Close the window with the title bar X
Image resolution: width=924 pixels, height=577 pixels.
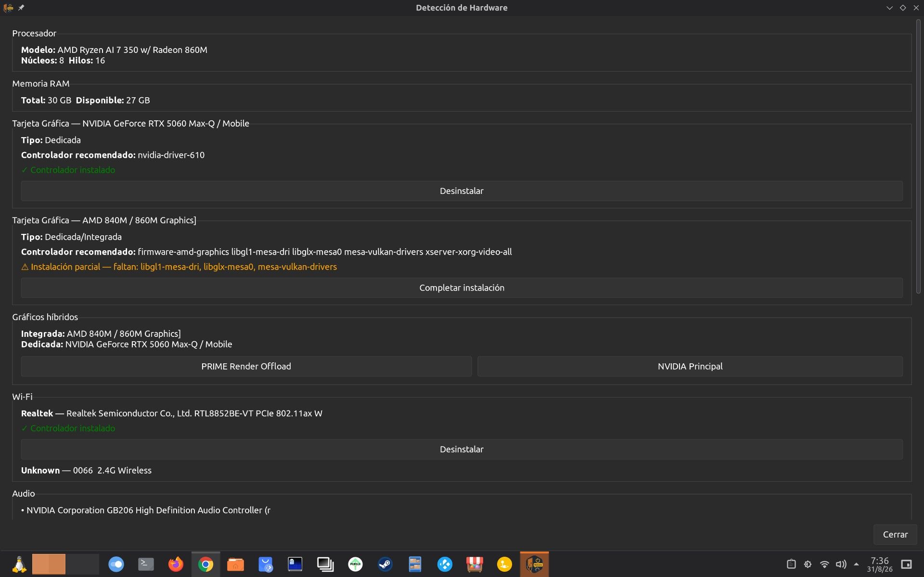coord(916,8)
